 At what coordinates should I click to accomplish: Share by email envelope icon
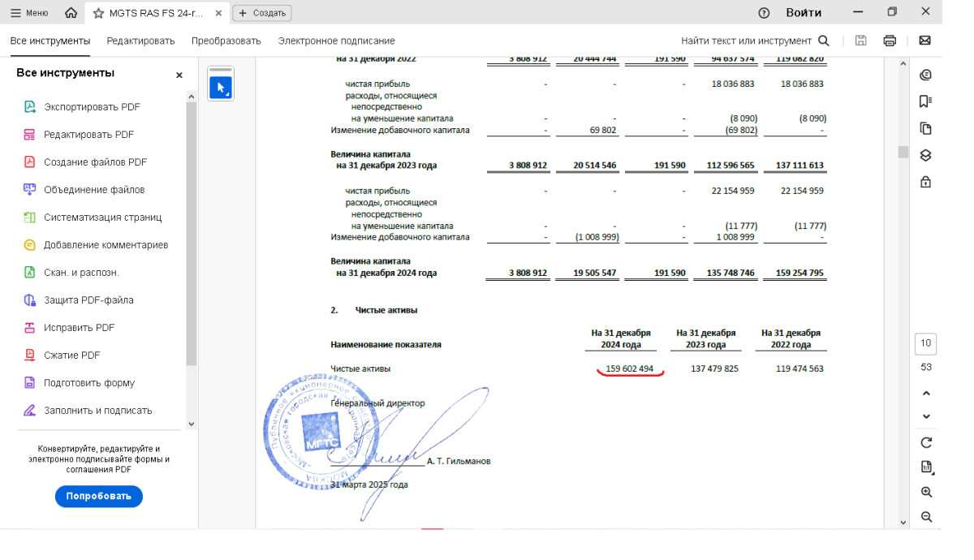pyautogui.click(x=924, y=41)
